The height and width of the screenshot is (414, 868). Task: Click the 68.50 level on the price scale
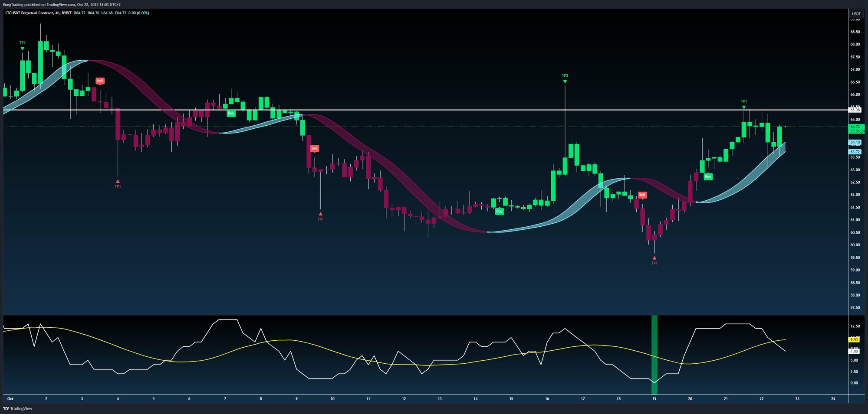coord(855,32)
